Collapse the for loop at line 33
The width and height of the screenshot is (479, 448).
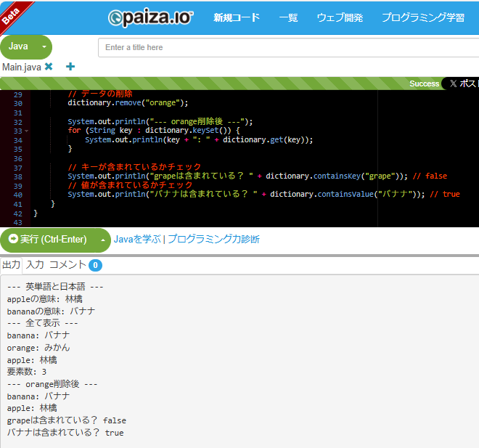(27, 131)
